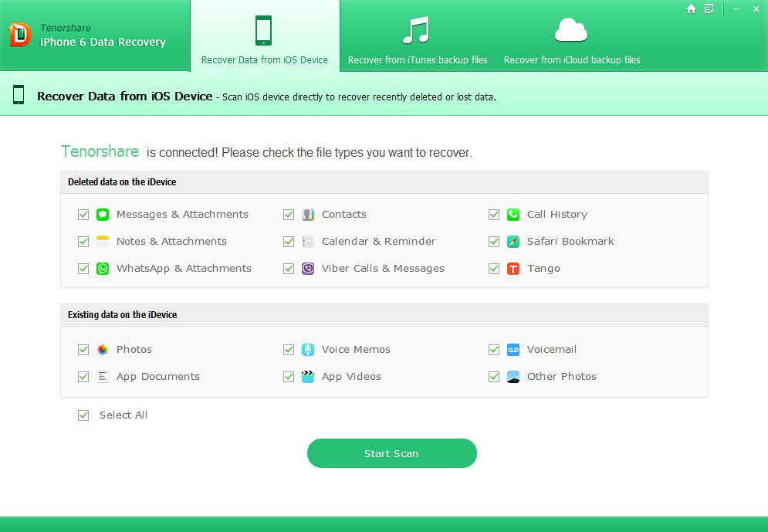Click the Voice Memos microphone icon
768x532 pixels.
308,349
